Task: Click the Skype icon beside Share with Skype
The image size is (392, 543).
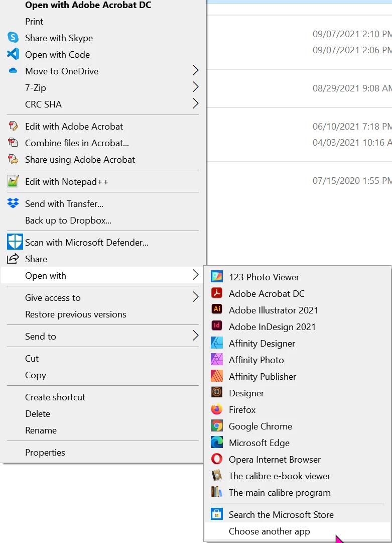Action: click(x=13, y=37)
